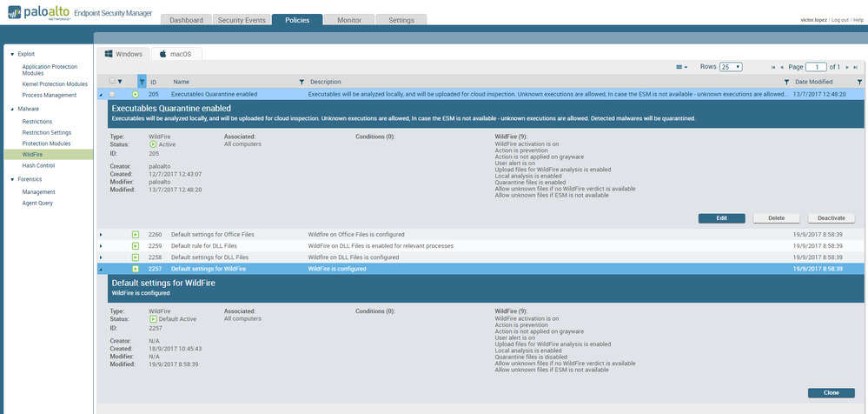Open the table options menu icon

(x=682, y=67)
